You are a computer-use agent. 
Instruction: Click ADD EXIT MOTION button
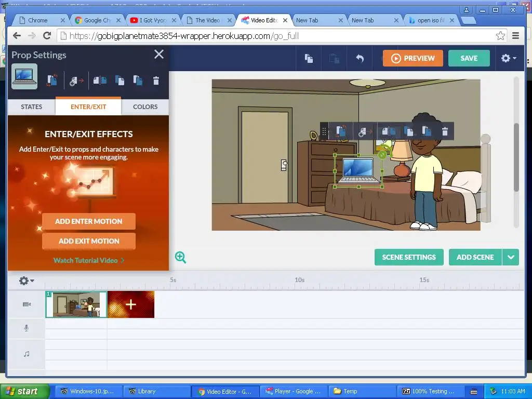(88, 241)
